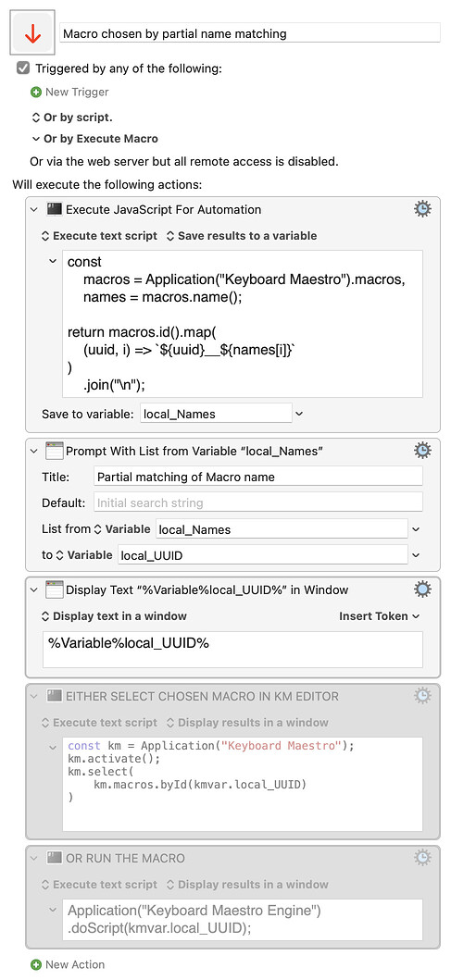Open 'Execute text script' popup in first action
This screenshot has height=980, width=451.
99,236
